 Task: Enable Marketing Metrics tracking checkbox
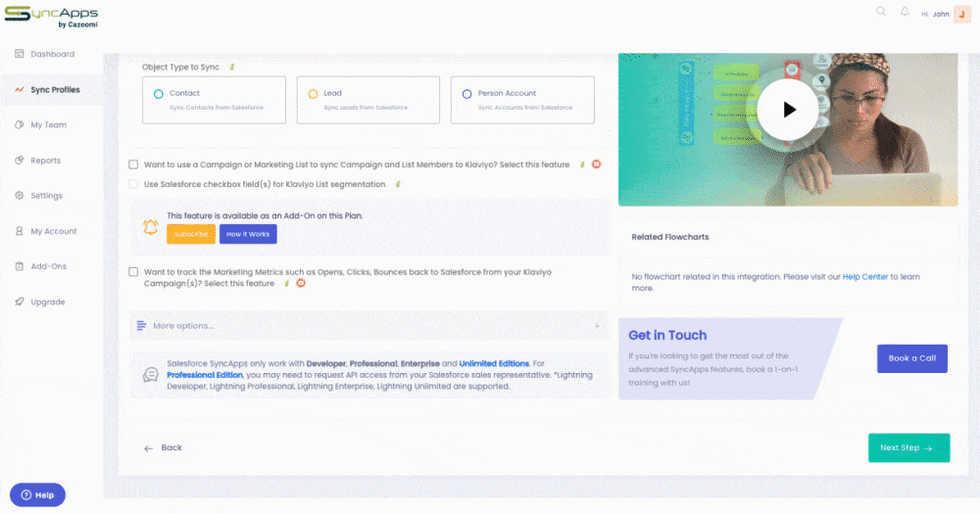[x=133, y=271]
